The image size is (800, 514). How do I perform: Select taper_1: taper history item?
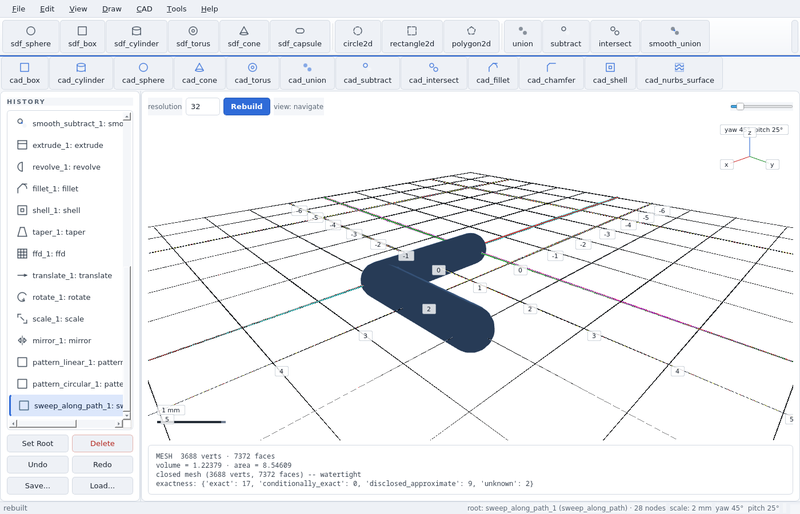(x=66, y=232)
